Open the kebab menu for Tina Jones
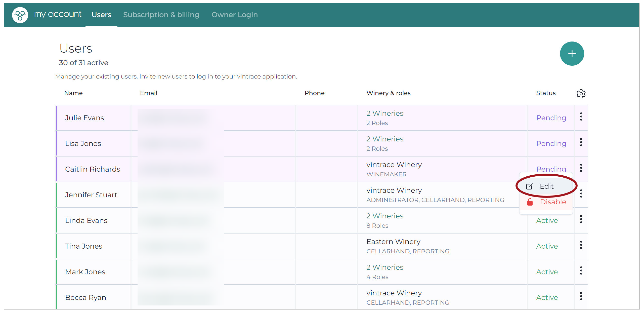644x312 pixels. (x=581, y=245)
